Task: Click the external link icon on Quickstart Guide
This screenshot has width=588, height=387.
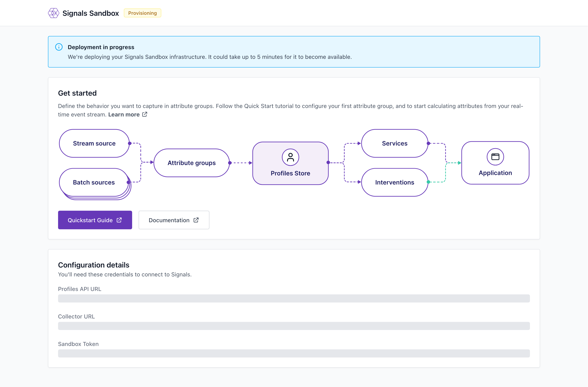Action: coord(119,220)
